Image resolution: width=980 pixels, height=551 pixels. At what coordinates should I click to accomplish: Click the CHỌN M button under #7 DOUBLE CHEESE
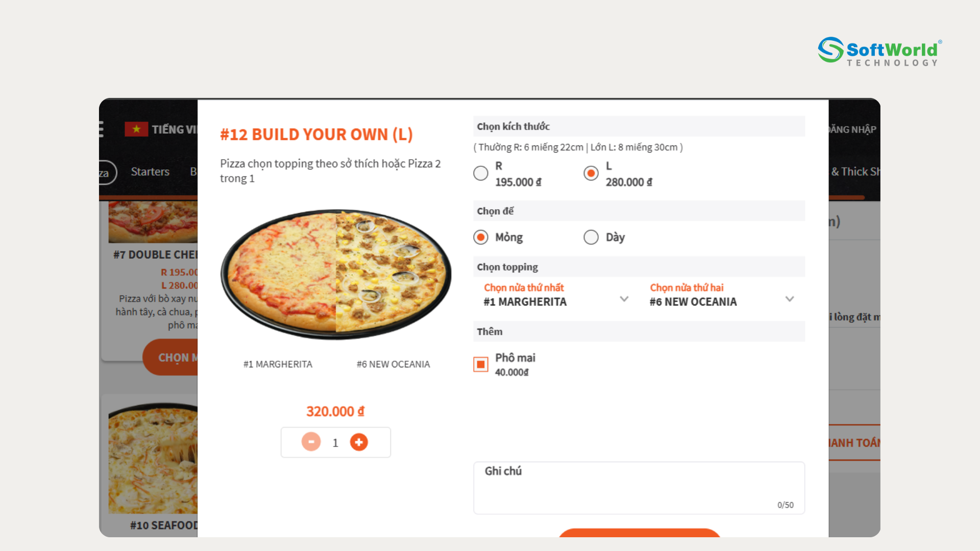tap(176, 357)
